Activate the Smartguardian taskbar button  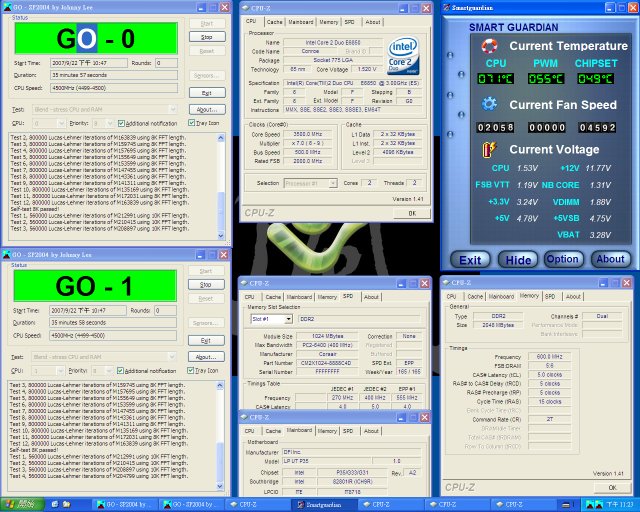(x=324, y=505)
